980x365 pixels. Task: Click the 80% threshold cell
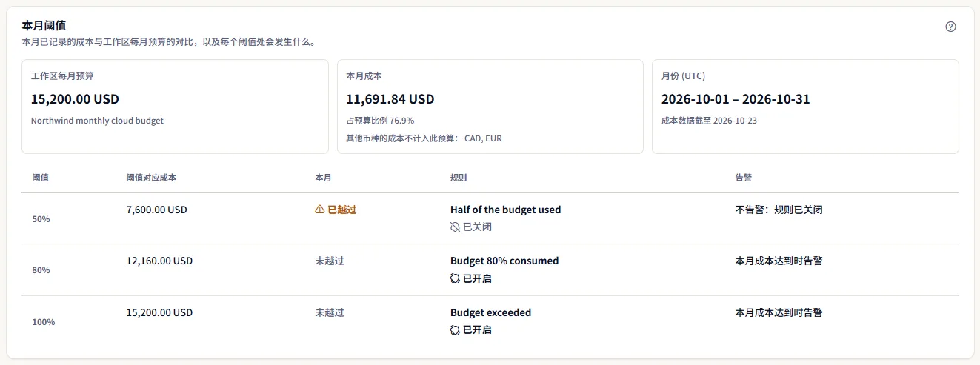[x=41, y=270]
